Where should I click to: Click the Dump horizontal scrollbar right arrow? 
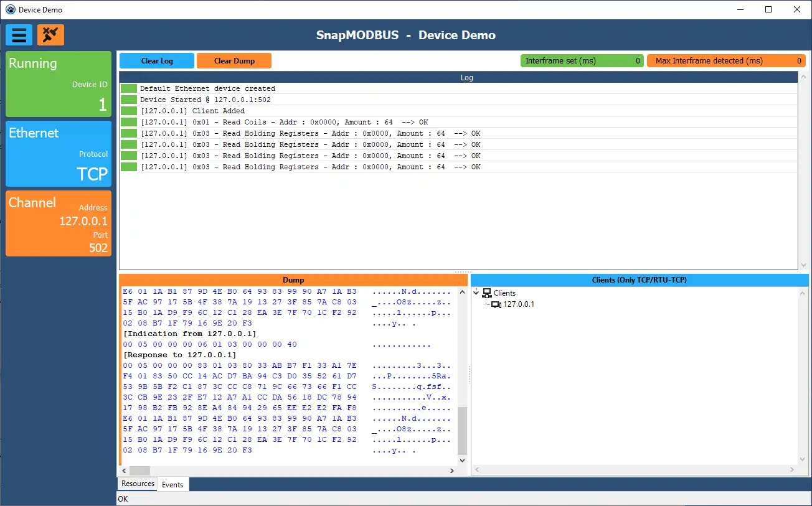click(453, 471)
